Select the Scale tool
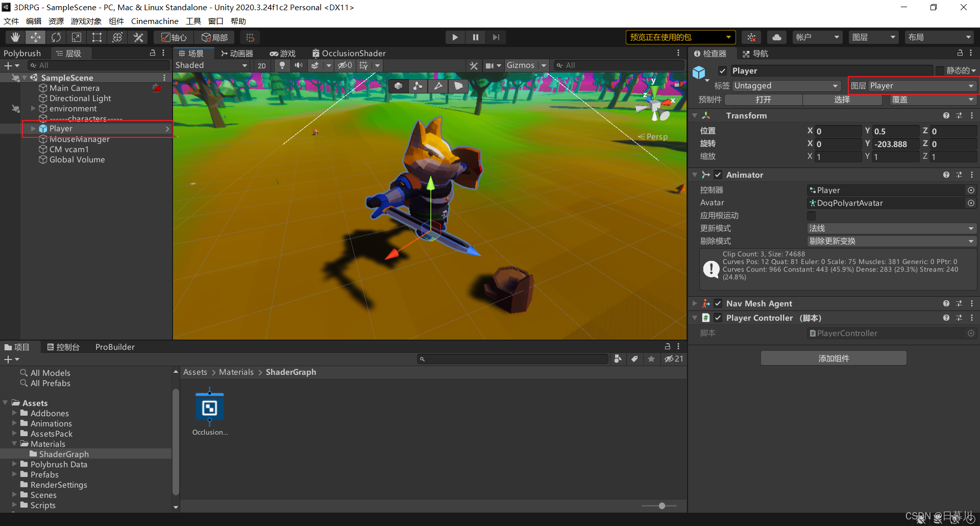The width and height of the screenshot is (980, 526). 77,37
